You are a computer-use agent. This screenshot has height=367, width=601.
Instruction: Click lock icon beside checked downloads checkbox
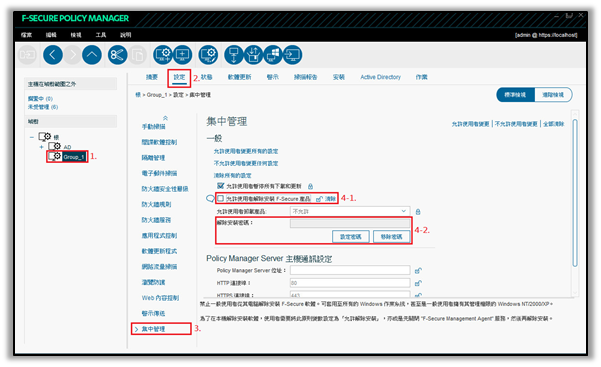310,186
